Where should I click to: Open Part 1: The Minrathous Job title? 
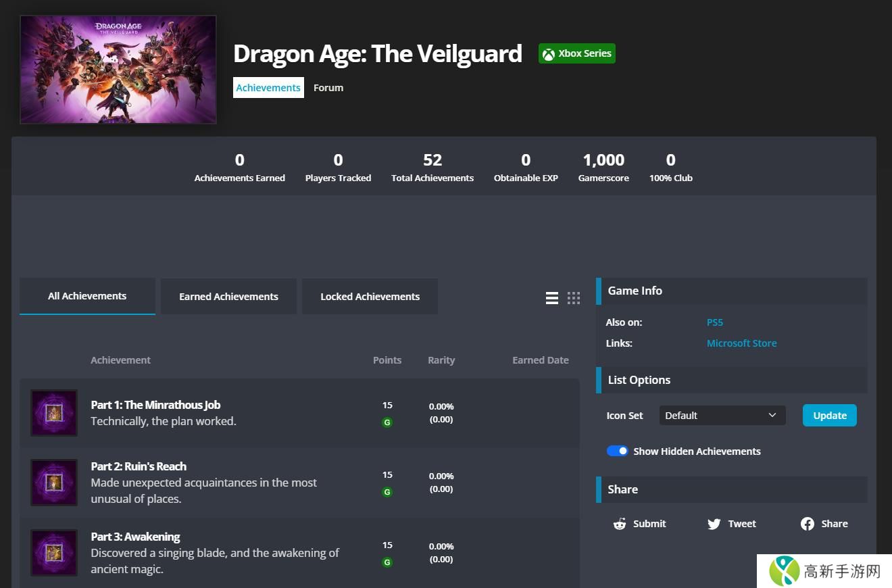click(155, 405)
